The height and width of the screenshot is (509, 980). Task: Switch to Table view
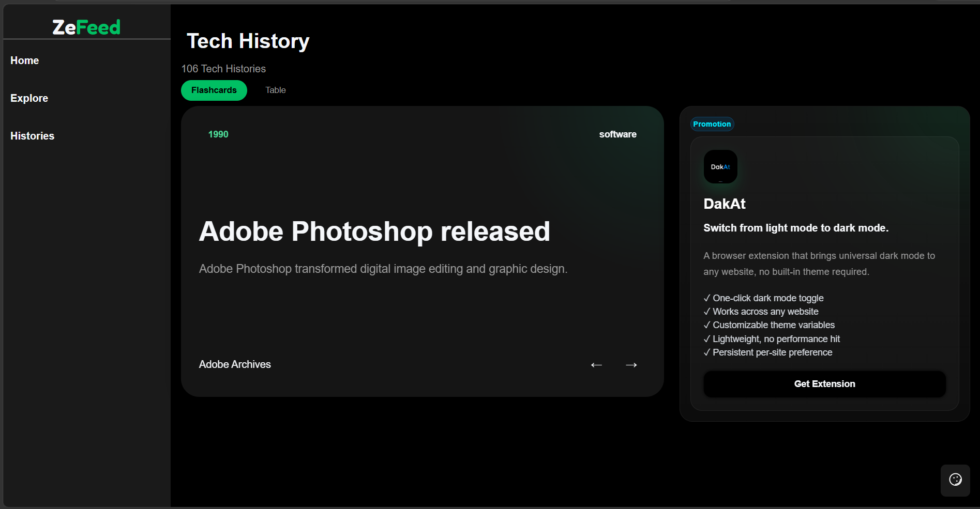point(276,90)
